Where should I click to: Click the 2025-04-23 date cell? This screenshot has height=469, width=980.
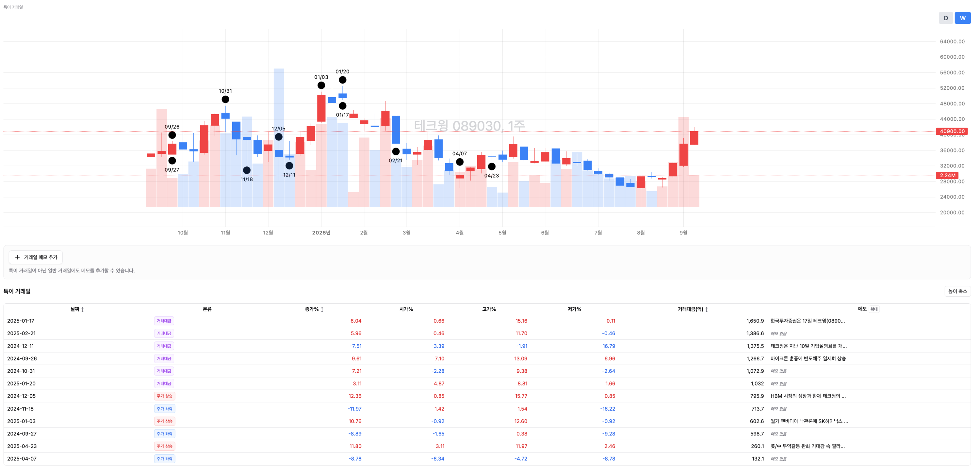pyautogui.click(x=22, y=446)
